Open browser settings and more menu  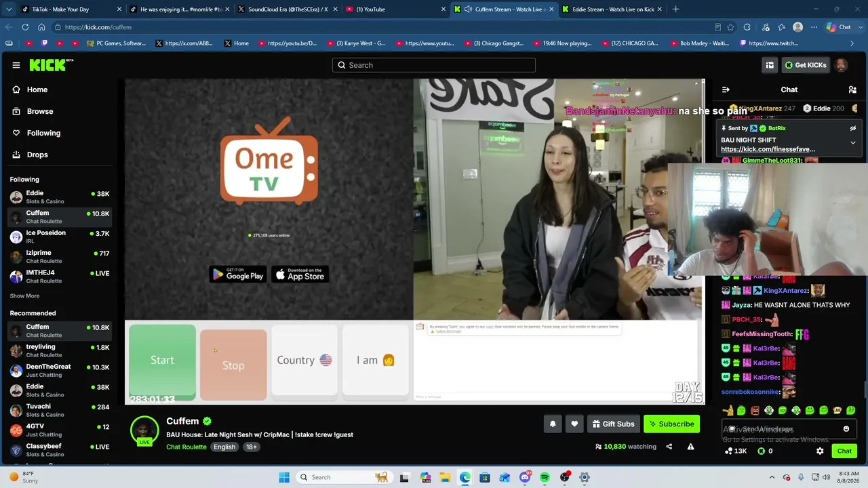[x=814, y=27]
